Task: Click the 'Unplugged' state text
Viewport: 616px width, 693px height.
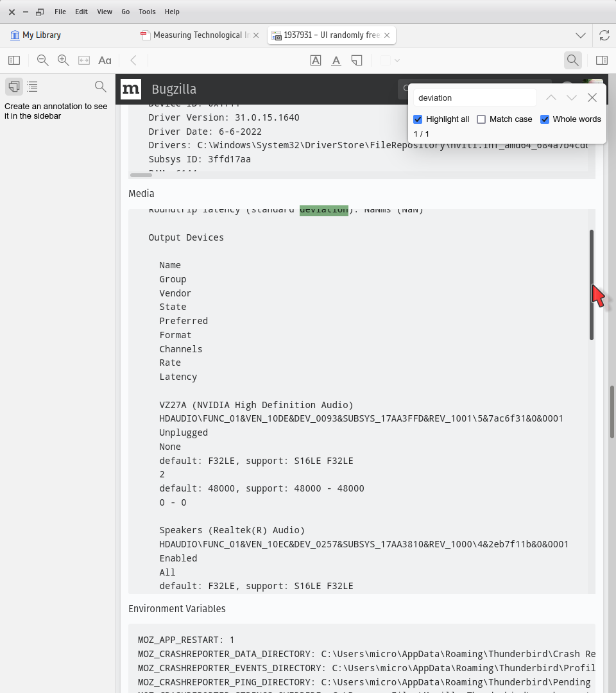Action: tap(184, 432)
